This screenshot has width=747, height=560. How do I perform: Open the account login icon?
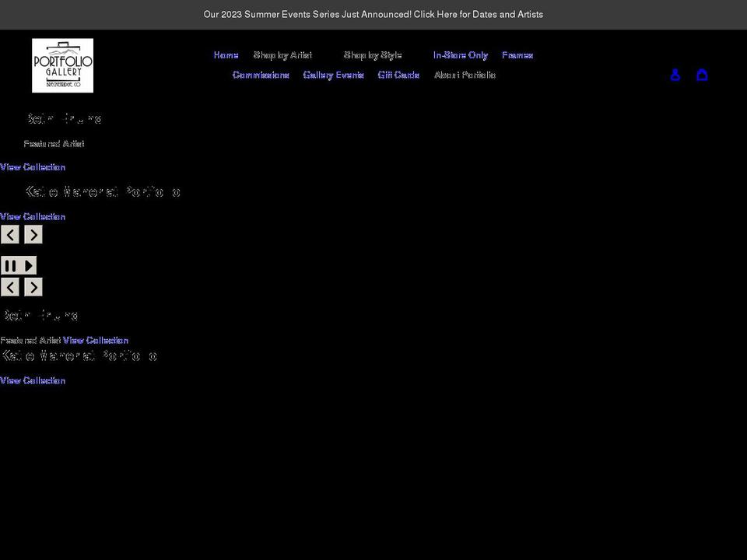[x=675, y=75]
